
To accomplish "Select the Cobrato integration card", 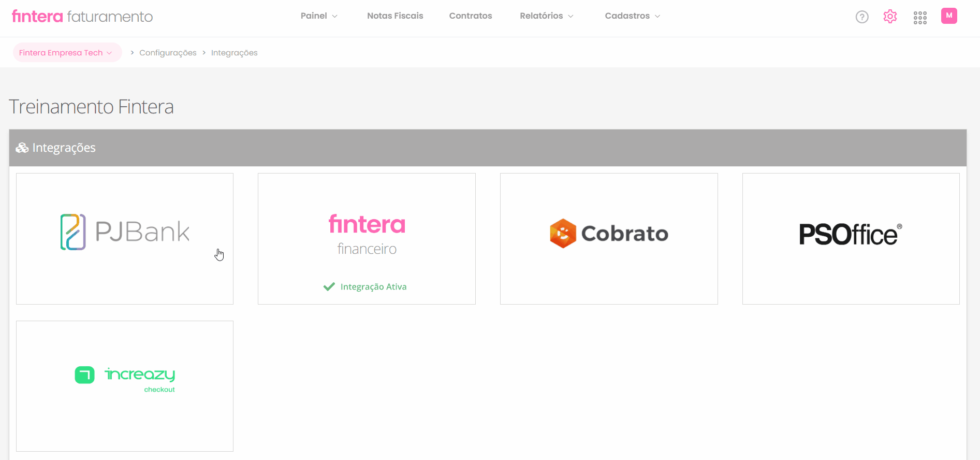I will [x=609, y=239].
